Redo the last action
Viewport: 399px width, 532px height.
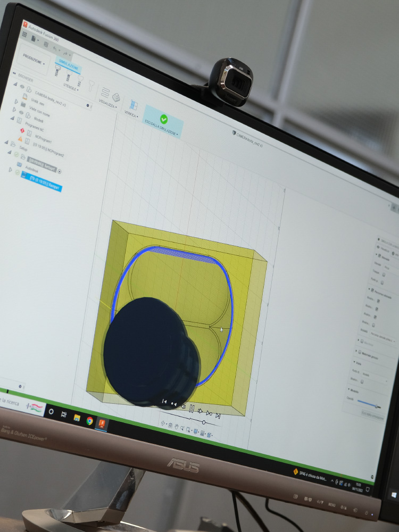(65, 54)
